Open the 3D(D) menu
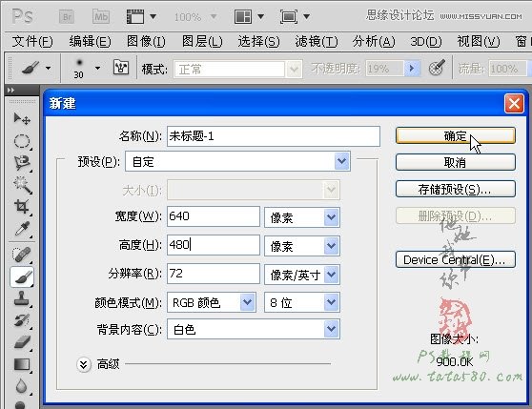Screen dimensions: 532x409 click(x=426, y=42)
